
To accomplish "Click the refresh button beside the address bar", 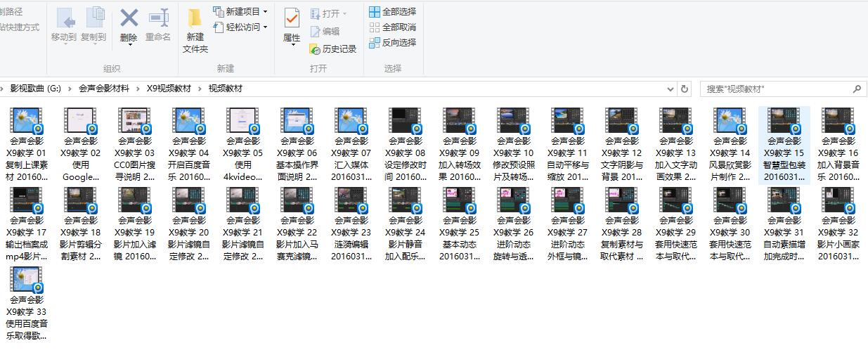I will tap(685, 89).
